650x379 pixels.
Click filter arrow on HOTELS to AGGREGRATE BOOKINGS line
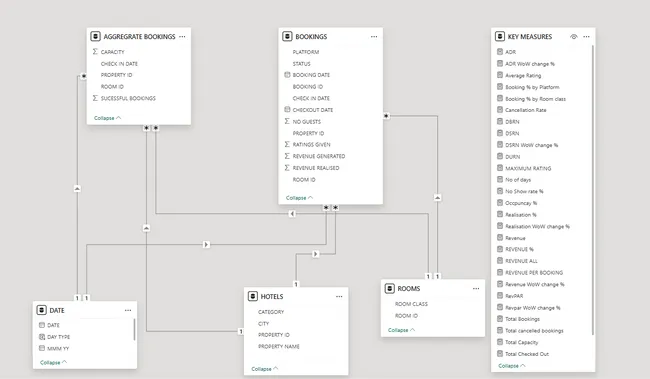(146, 228)
